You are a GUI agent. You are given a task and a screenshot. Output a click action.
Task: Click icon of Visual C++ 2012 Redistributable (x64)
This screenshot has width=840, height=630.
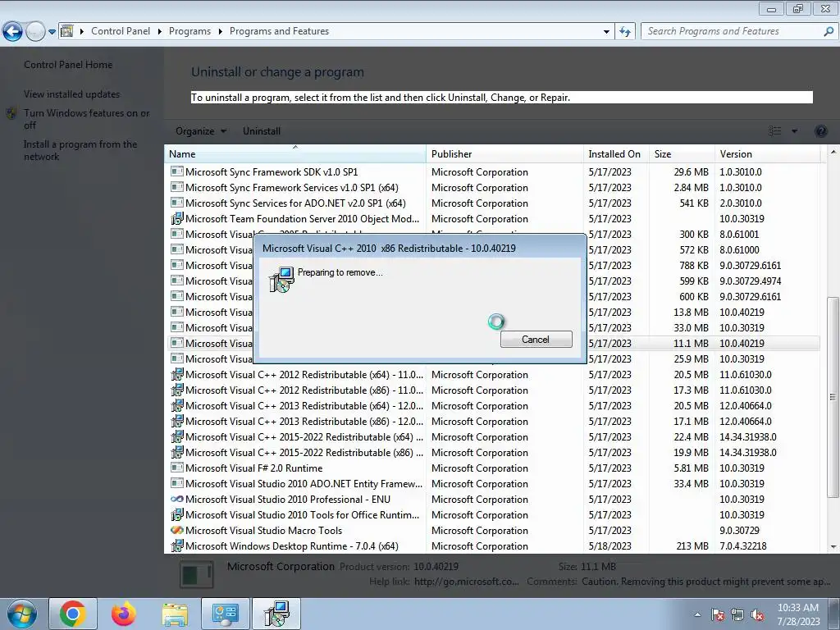pyautogui.click(x=177, y=374)
